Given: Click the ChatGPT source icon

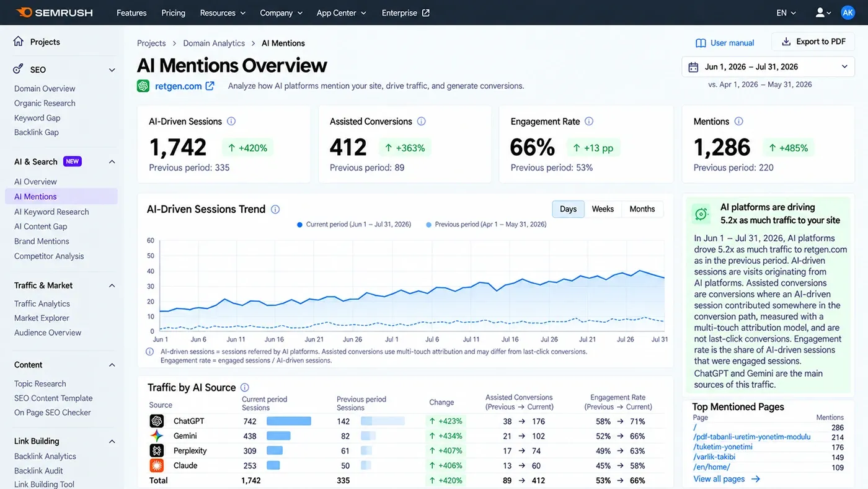Looking at the screenshot, I should pos(157,421).
